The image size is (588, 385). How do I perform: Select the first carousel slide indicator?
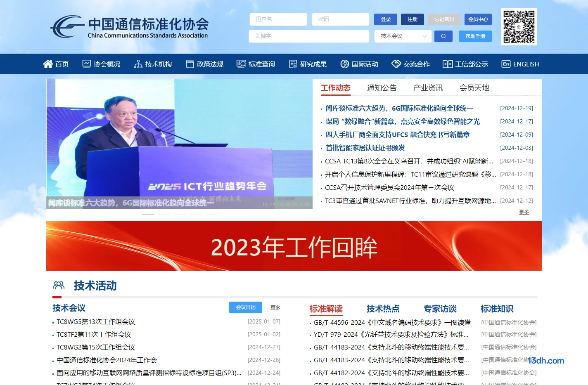pos(148,214)
